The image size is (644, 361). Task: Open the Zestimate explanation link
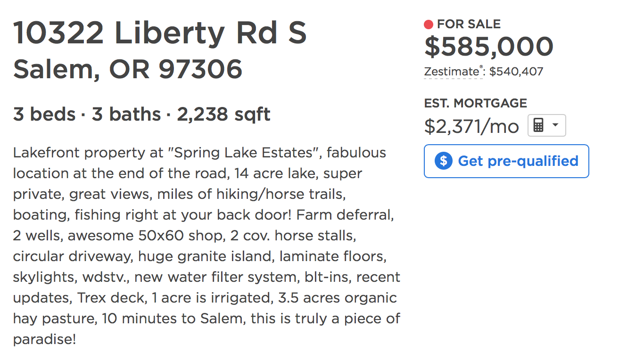(451, 72)
